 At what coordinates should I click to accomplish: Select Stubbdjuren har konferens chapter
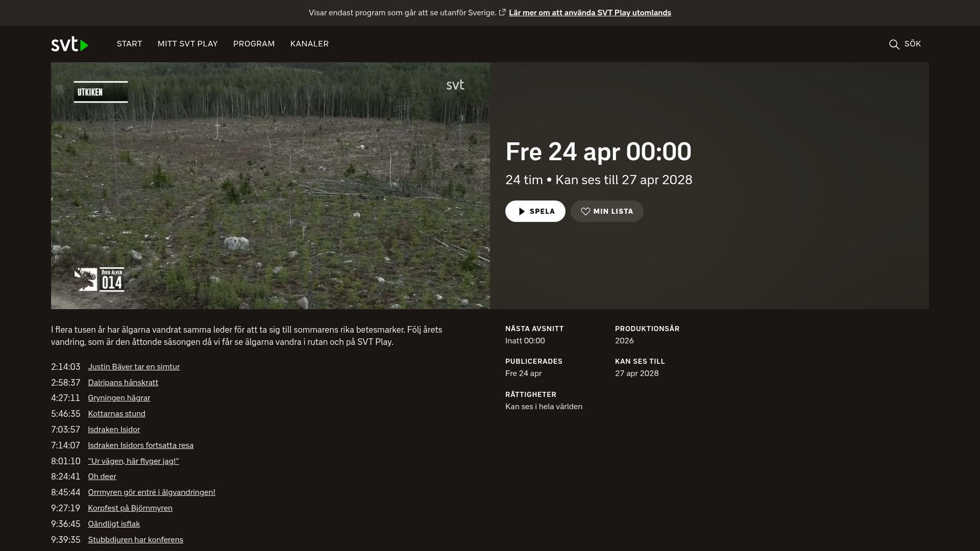tap(135, 540)
